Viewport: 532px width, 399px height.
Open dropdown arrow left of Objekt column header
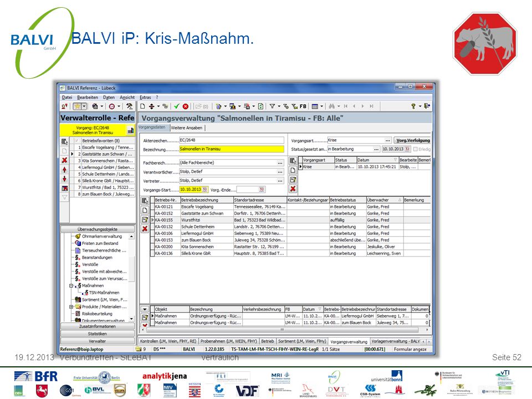(145, 309)
